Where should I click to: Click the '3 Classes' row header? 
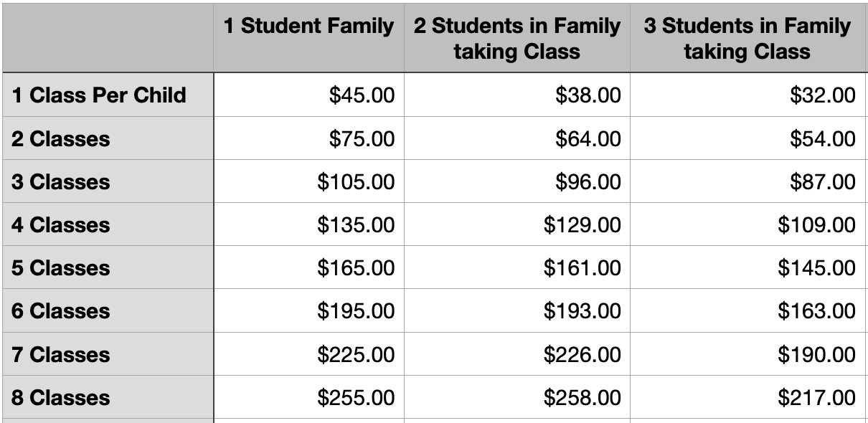click(x=108, y=181)
